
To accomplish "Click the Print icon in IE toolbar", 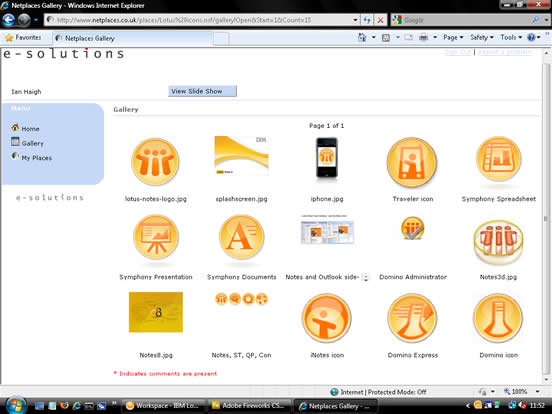I will 424,37.
